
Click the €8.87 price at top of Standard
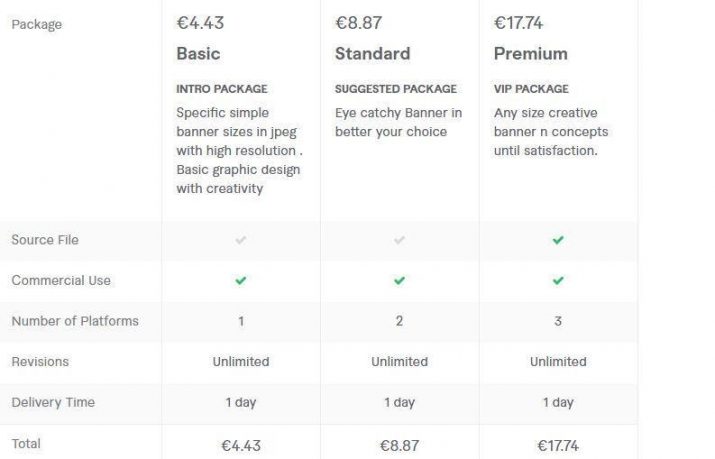point(358,23)
